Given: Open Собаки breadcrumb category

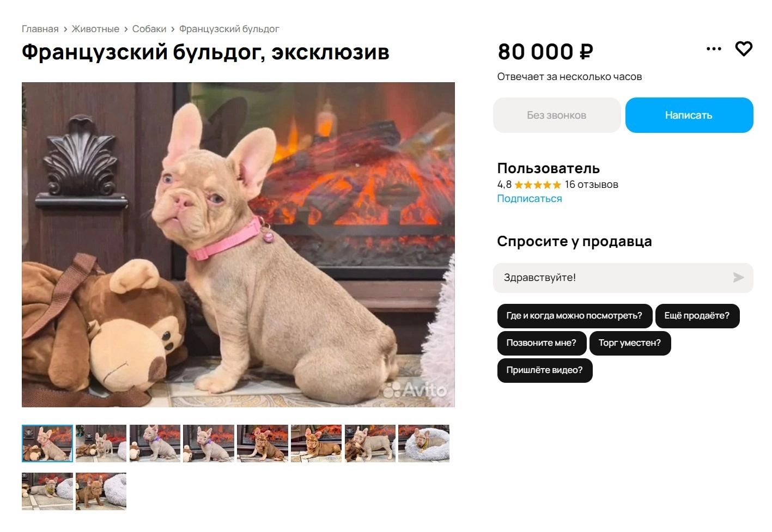Looking at the screenshot, I should (x=149, y=29).
